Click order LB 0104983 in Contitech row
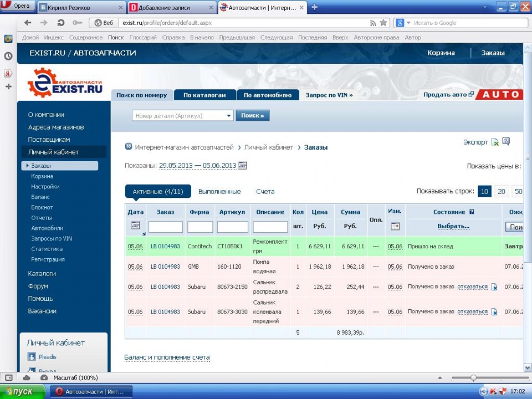 click(165, 246)
